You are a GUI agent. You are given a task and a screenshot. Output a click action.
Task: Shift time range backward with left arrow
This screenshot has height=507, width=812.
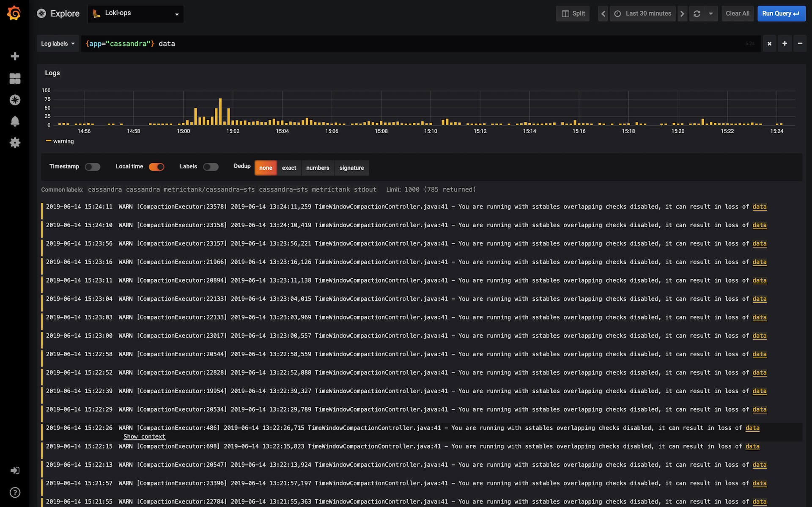click(603, 14)
